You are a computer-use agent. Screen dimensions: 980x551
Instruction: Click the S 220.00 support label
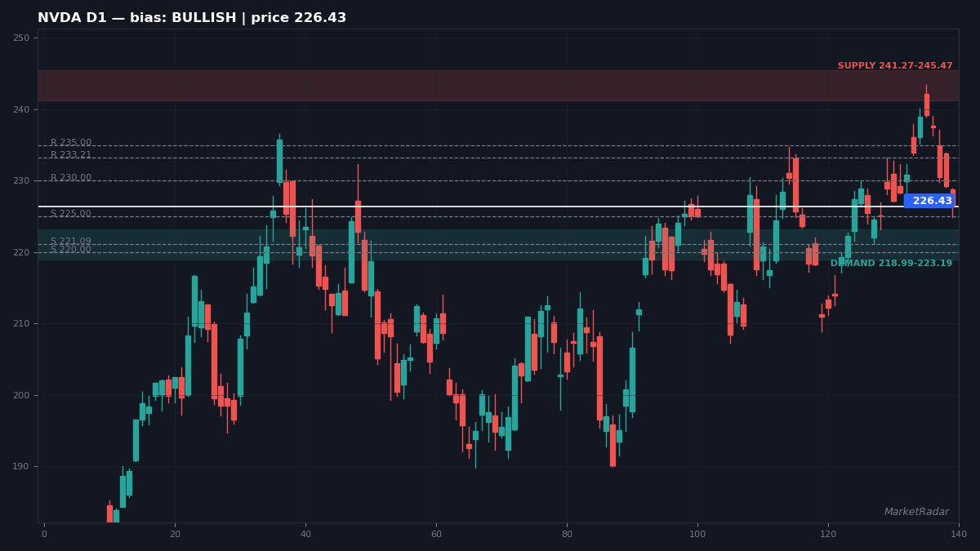click(71, 250)
